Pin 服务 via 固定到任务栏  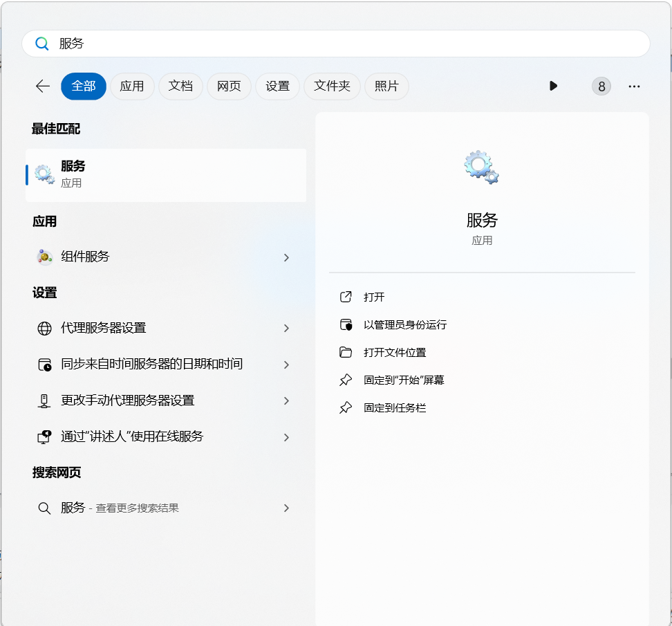[x=395, y=408]
